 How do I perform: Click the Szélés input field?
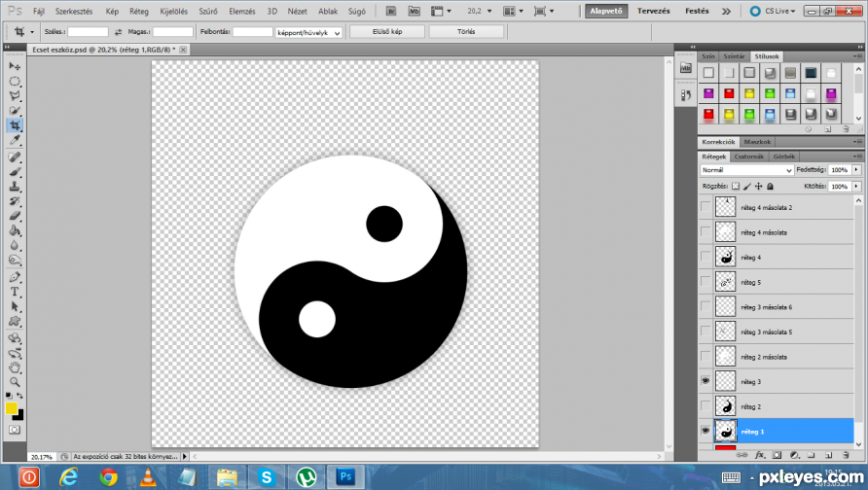pos(88,32)
